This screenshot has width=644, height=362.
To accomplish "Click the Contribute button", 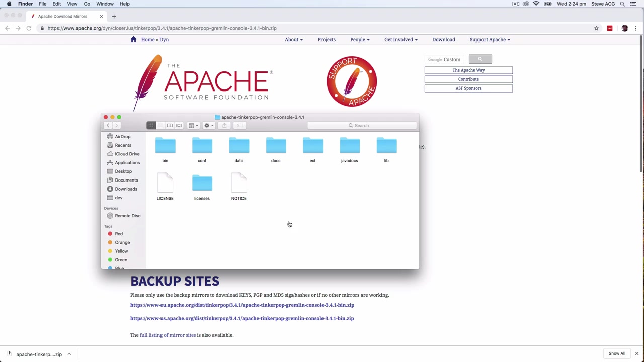I will (468, 79).
